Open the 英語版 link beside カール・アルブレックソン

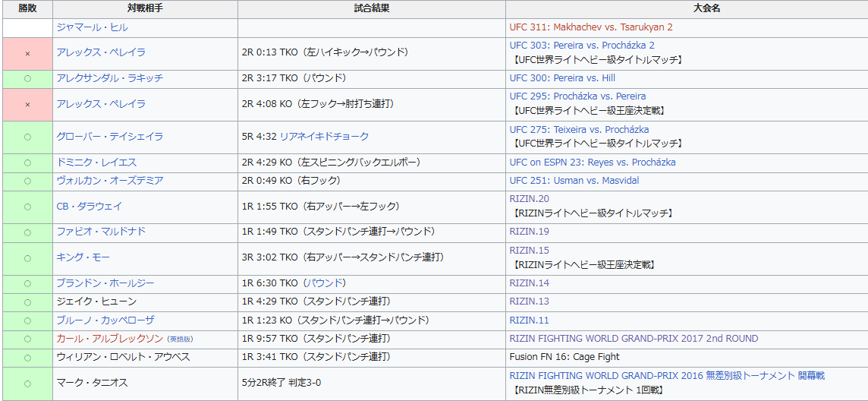pos(181,339)
